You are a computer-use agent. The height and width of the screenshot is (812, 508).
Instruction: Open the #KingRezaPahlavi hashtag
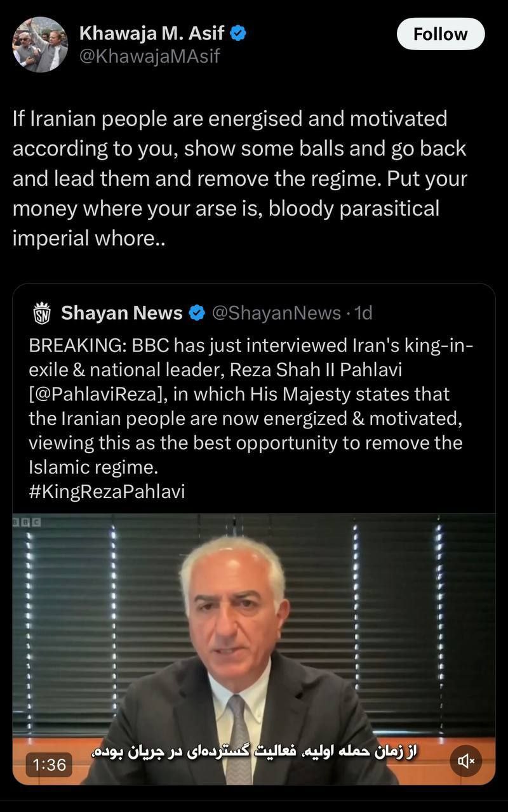tap(107, 492)
